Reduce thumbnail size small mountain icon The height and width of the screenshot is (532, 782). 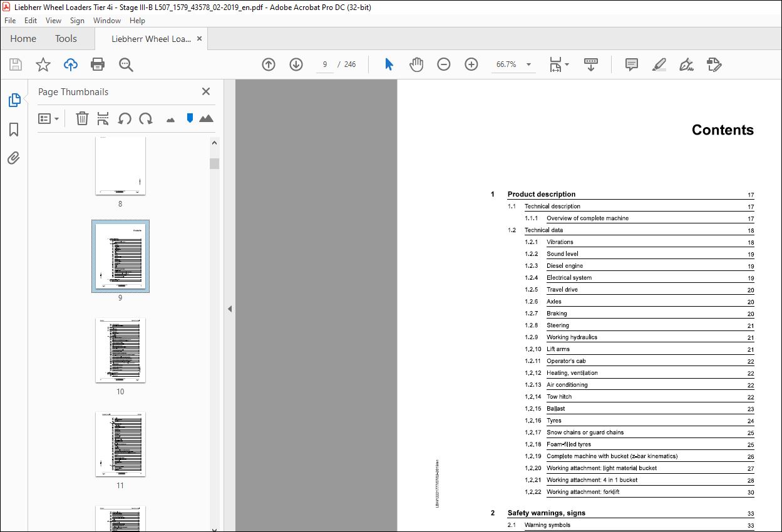(170, 120)
